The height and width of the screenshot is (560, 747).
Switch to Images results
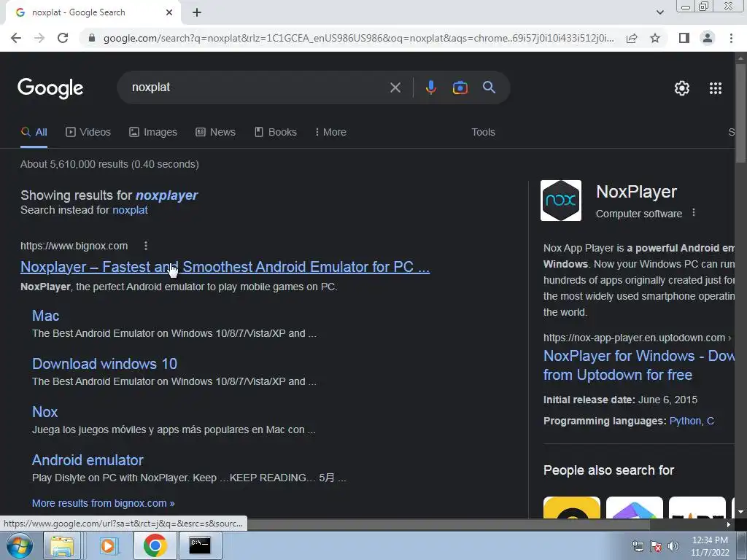pyautogui.click(x=153, y=133)
